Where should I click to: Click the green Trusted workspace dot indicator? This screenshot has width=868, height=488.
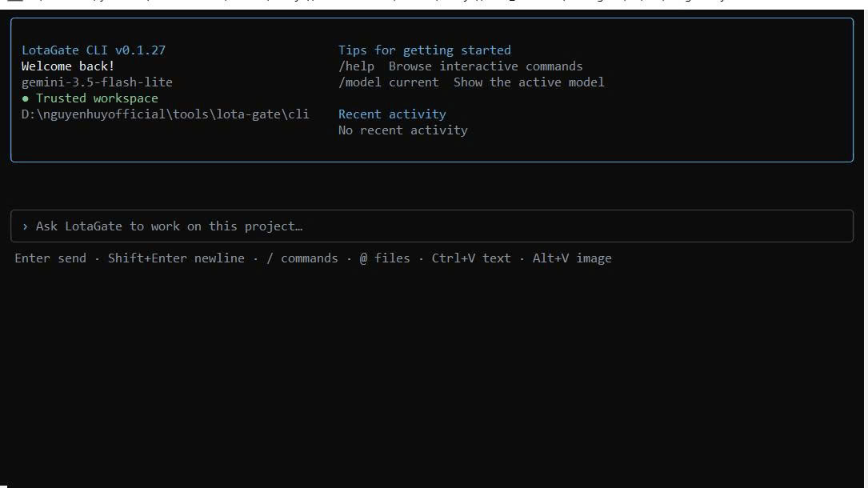pyautogui.click(x=25, y=98)
